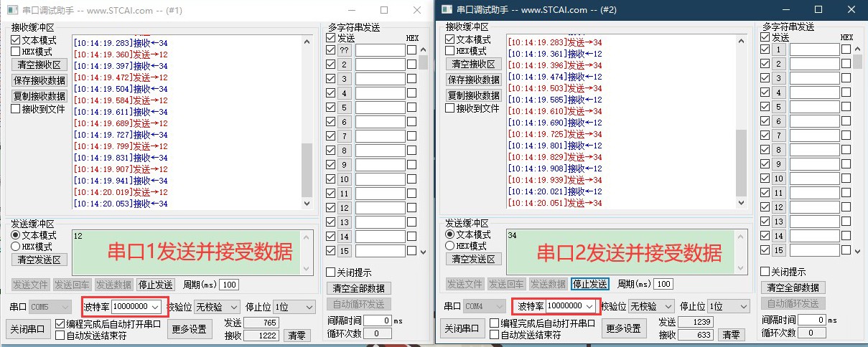The height and width of the screenshot is (347, 868).
Task: Maximize window #1
Action: click(x=384, y=11)
